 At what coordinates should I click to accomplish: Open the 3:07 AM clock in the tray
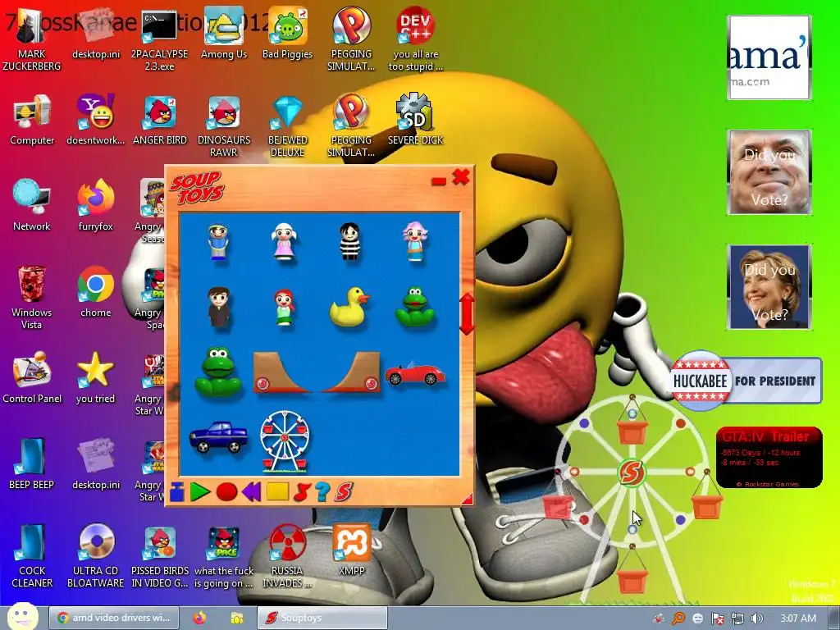[798, 619]
